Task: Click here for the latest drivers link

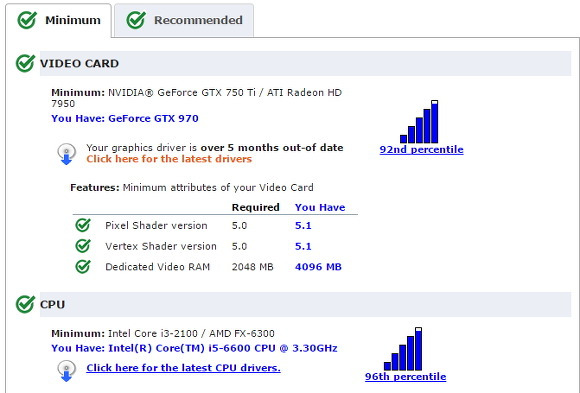Action: [x=169, y=159]
